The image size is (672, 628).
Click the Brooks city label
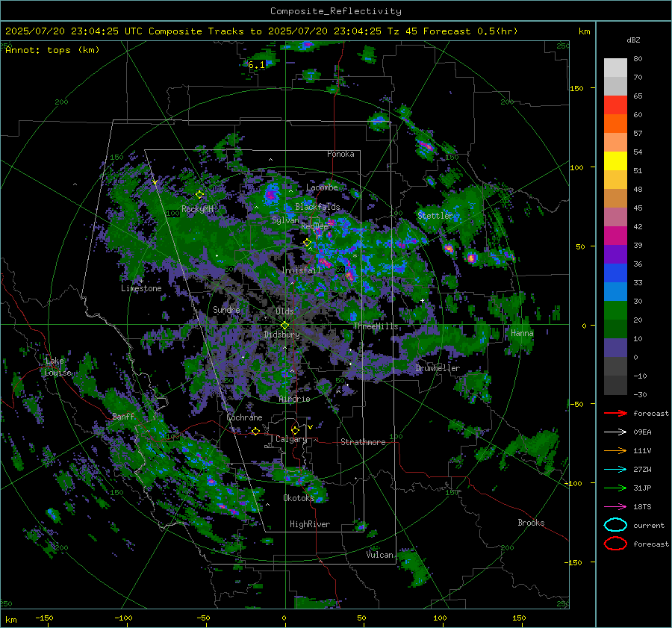pyautogui.click(x=531, y=523)
